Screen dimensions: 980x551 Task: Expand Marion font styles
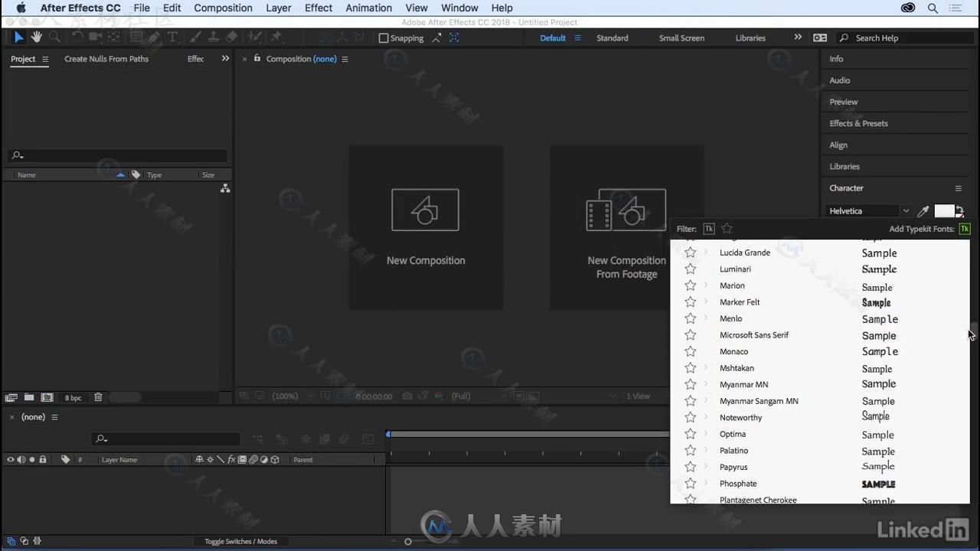[706, 285]
